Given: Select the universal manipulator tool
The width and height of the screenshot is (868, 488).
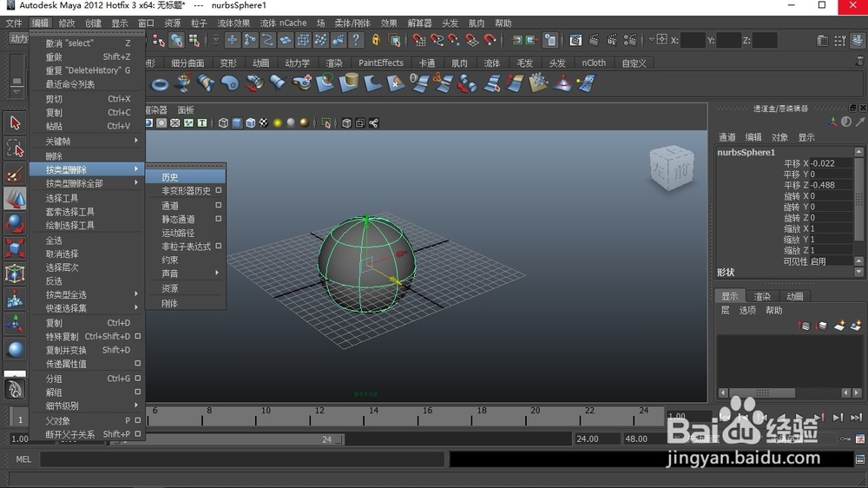Looking at the screenshot, I should (x=15, y=274).
